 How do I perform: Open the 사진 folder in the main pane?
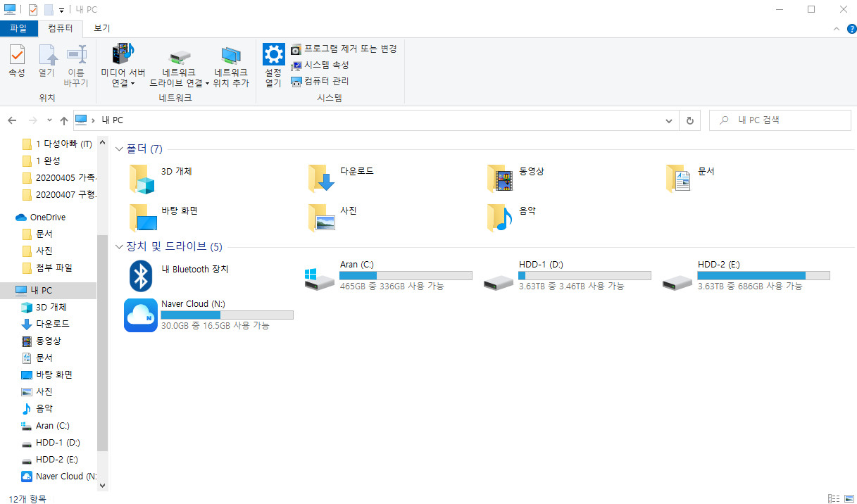[320, 218]
